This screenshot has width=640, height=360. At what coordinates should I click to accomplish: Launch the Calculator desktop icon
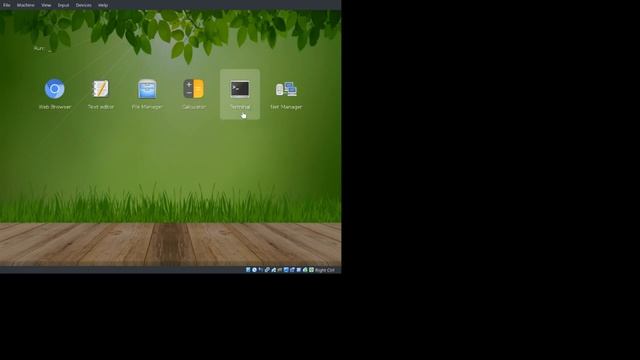193,94
